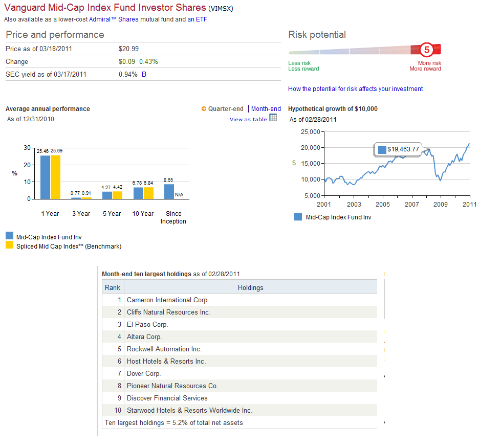Open How the potential for risk affects link

point(355,89)
